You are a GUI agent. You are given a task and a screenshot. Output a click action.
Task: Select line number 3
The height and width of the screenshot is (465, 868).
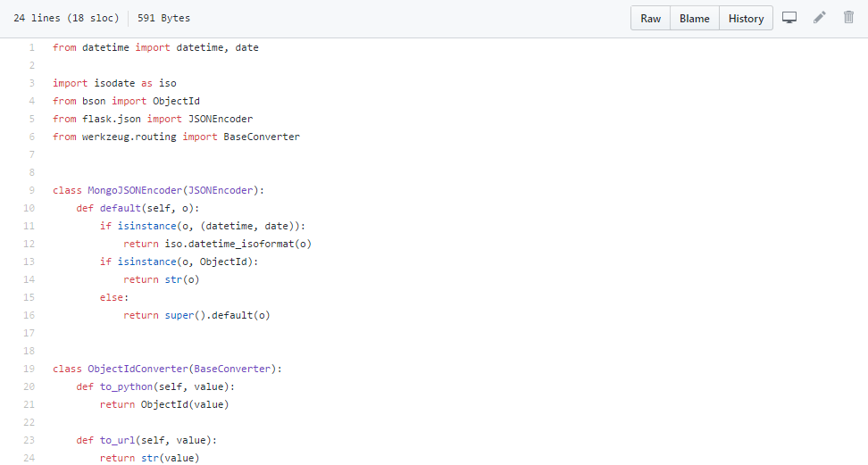pos(31,83)
